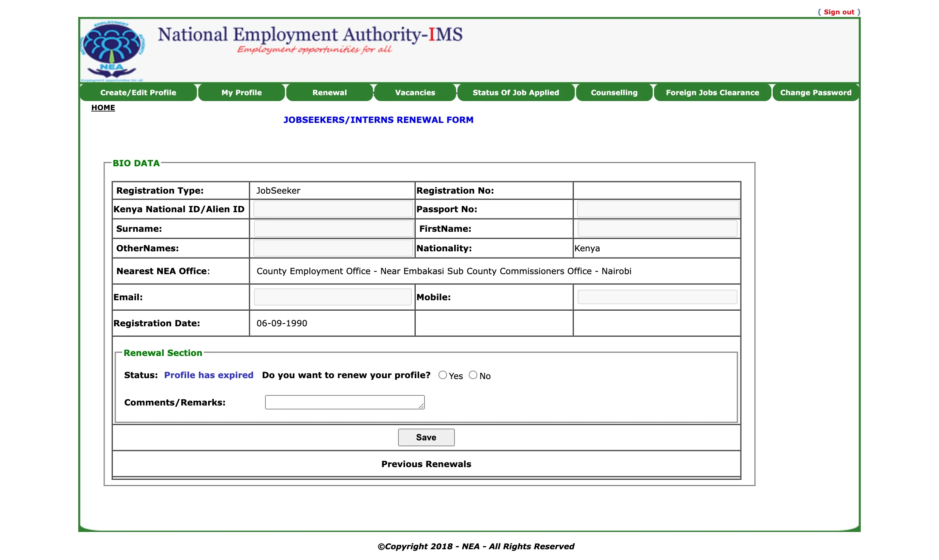The width and height of the screenshot is (939, 560).
Task: View Status Of Job Applied tab
Action: tap(516, 93)
